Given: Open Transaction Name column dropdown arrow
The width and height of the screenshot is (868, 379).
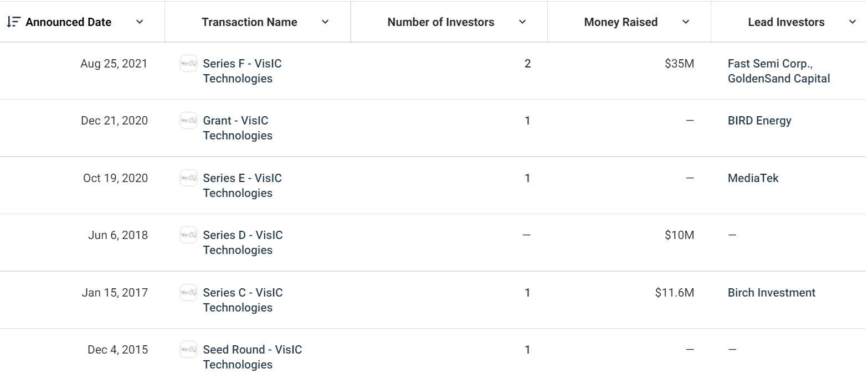Looking at the screenshot, I should point(325,22).
